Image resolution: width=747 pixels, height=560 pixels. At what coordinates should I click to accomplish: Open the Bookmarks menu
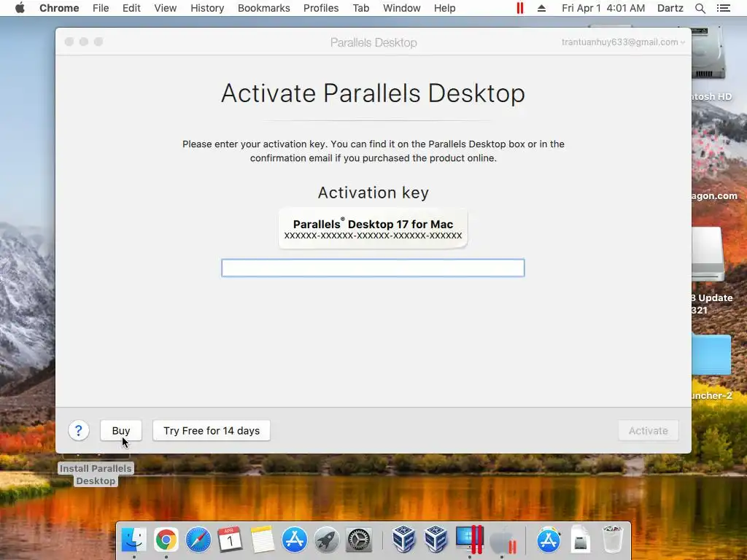point(264,8)
